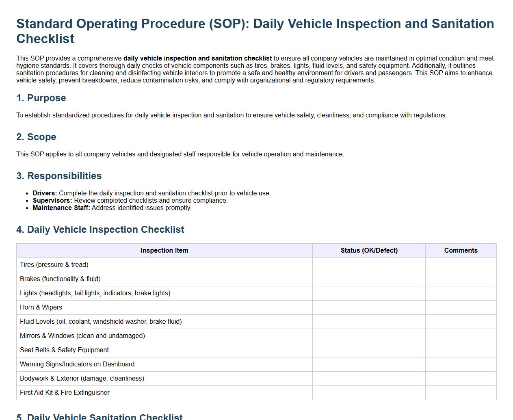Click the Status cell for Fluid Levels row

pyautogui.click(x=369, y=322)
